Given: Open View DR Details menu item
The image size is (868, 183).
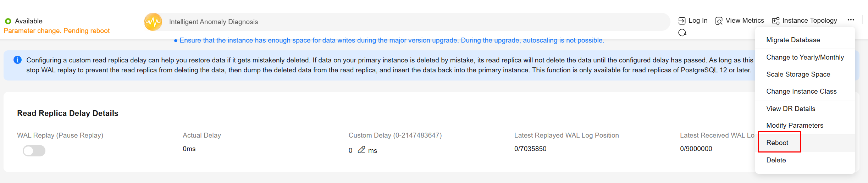Looking at the screenshot, I should 791,109.
